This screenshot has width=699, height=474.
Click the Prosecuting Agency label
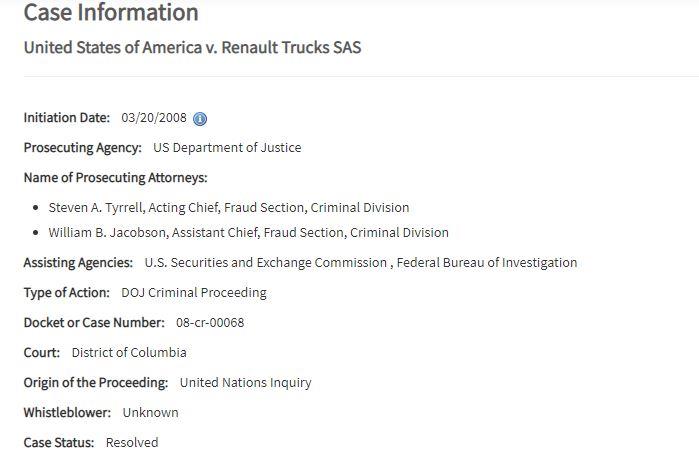pyautogui.click(x=82, y=148)
